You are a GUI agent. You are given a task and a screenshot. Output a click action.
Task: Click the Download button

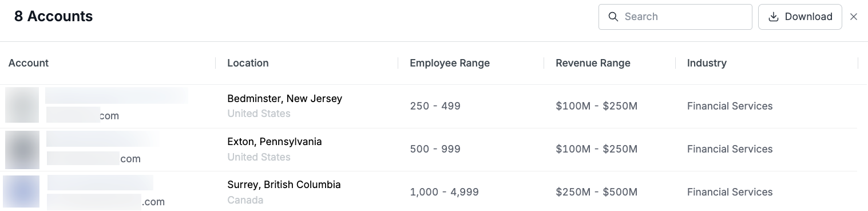click(800, 17)
